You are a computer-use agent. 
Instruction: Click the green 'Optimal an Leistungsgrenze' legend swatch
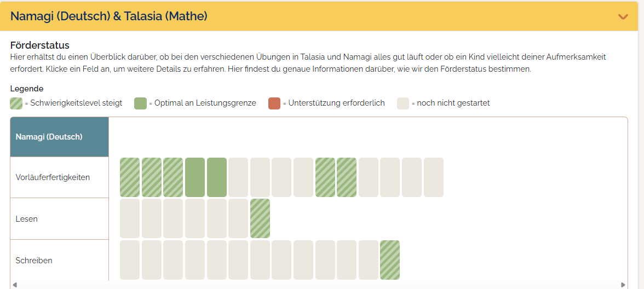click(x=141, y=103)
